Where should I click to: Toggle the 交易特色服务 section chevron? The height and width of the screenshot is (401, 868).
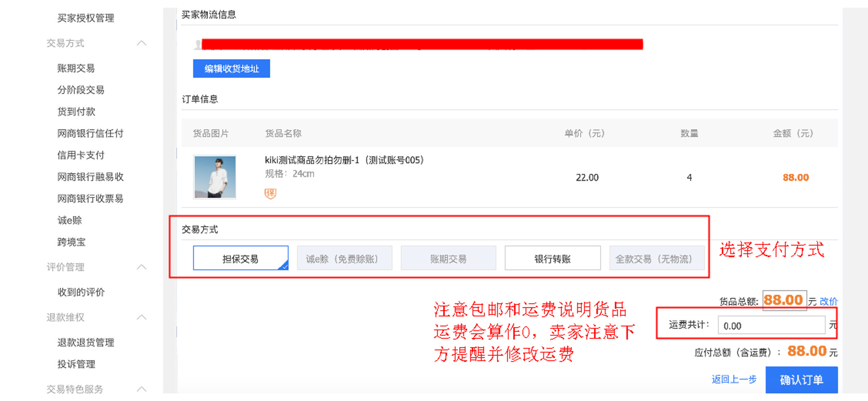click(x=142, y=389)
